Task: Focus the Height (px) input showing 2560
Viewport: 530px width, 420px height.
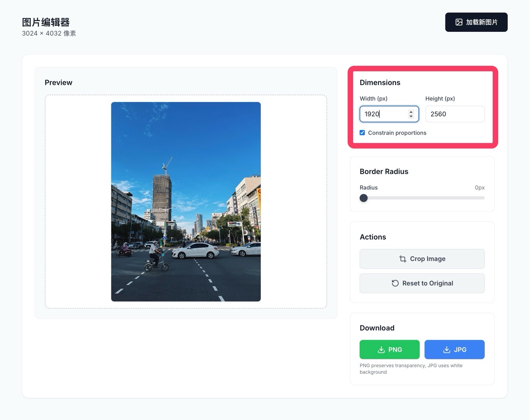Action: [455, 114]
